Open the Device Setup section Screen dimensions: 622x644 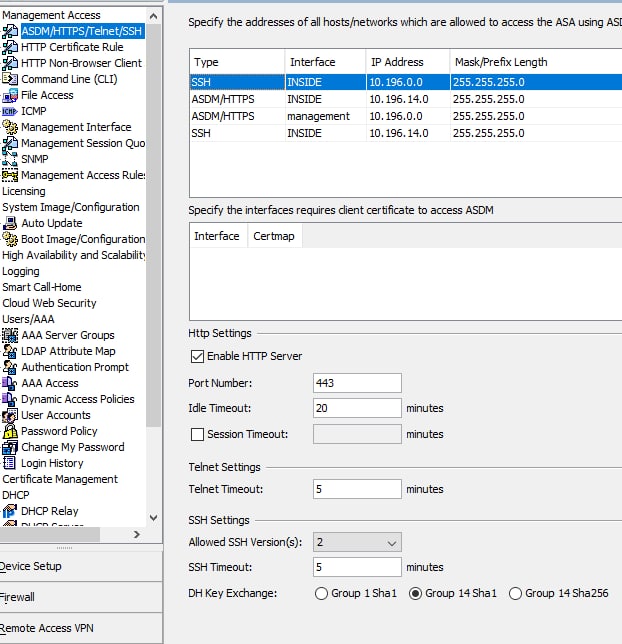click(x=81, y=566)
